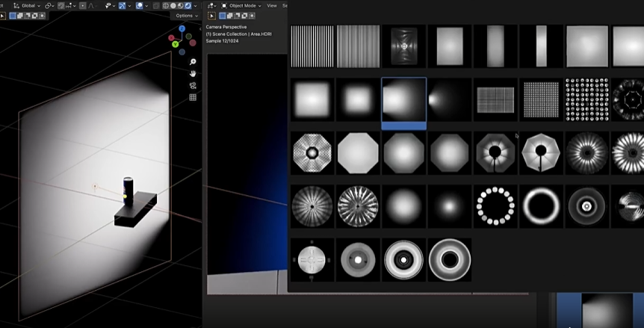Expand the Options dropdown
Image resolution: width=644 pixels, height=328 pixels.
click(185, 15)
